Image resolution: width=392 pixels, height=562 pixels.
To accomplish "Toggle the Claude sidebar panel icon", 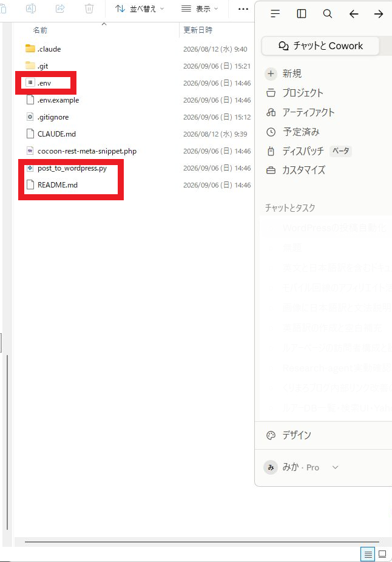I will [x=302, y=14].
